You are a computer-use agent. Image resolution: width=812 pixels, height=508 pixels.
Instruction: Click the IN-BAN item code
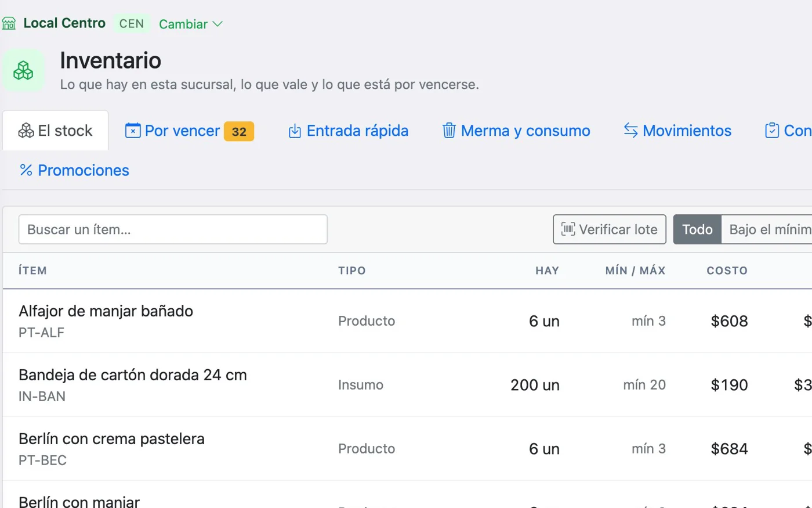click(x=42, y=397)
